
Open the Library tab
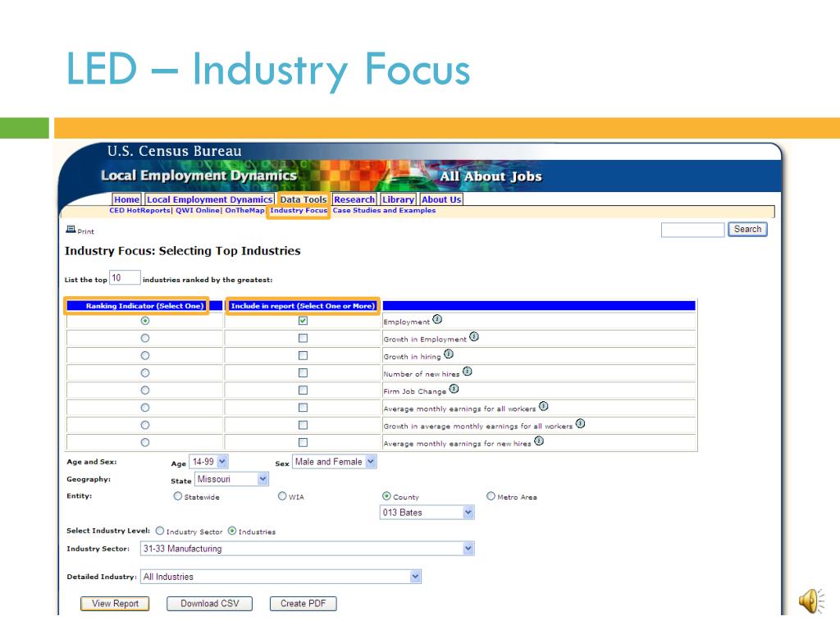pos(398,199)
